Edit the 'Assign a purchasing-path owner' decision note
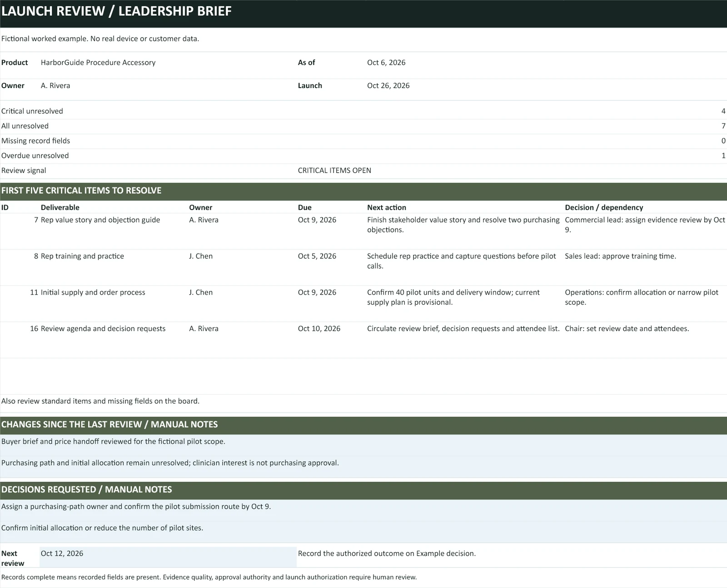This screenshot has width=727, height=588. tap(363, 510)
